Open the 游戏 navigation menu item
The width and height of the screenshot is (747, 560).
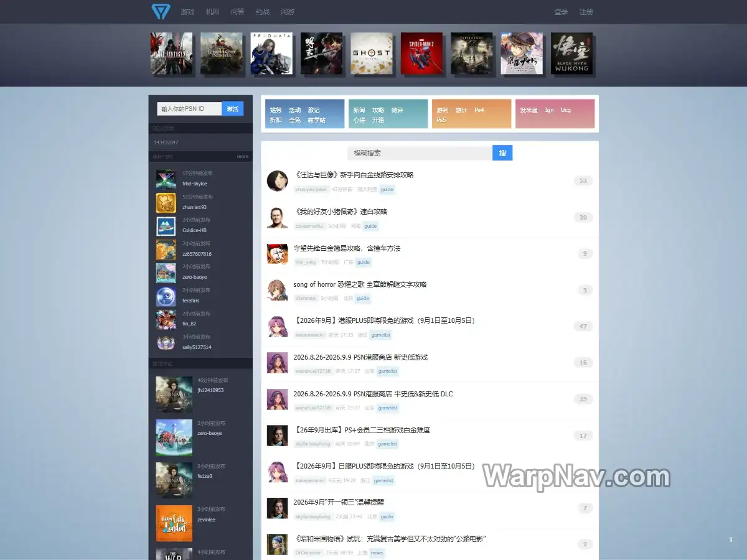coord(187,12)
